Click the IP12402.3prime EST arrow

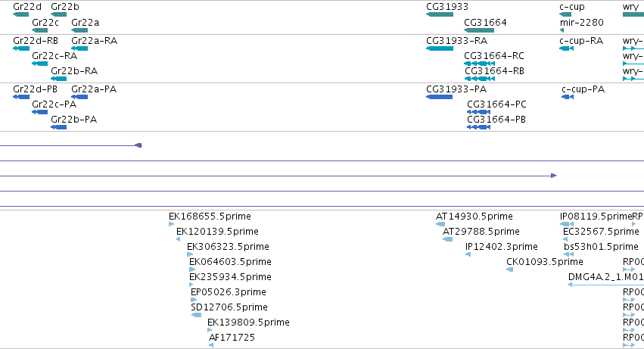click(468, 254)
